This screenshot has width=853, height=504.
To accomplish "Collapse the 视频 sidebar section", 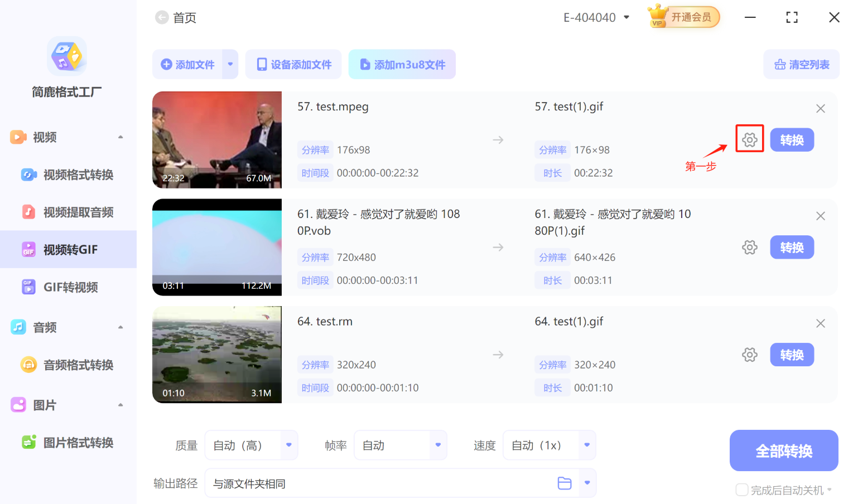I will tap(121, 137).
